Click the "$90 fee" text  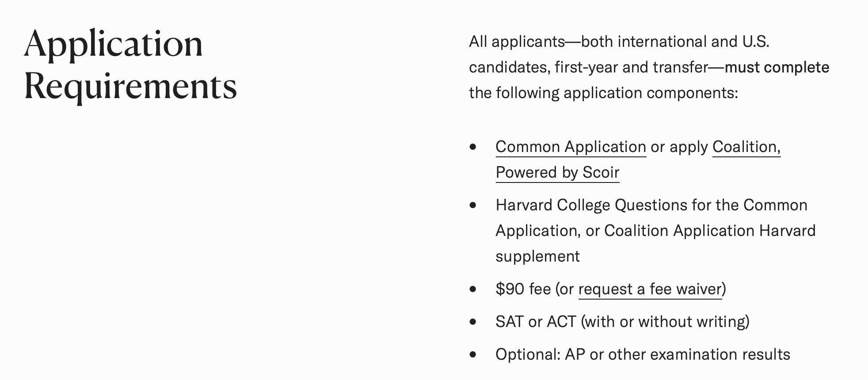pos(523,289)
